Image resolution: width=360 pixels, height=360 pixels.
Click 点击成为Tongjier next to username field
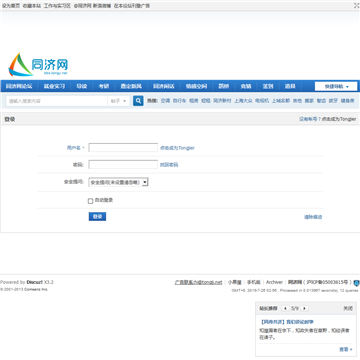pyautogui.click(x=177, y=148)
